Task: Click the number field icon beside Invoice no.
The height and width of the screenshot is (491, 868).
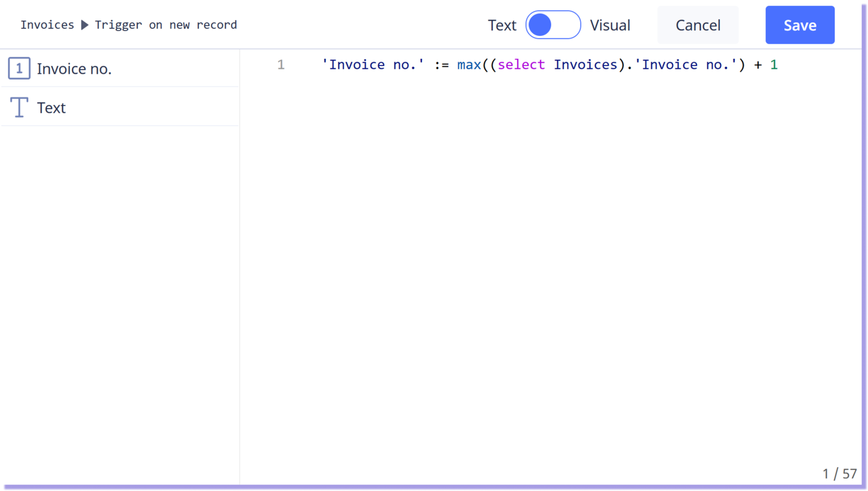Action: point(19,68)
